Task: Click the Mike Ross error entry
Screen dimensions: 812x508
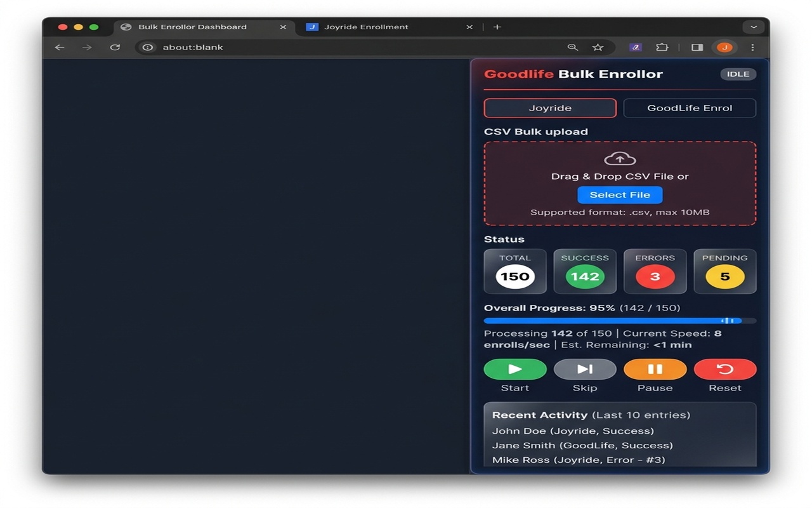Action: (x=579, y=460)
